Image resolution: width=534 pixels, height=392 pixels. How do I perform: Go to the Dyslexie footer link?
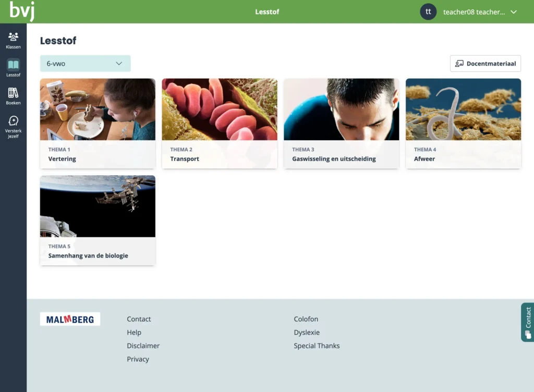[307, 333]
